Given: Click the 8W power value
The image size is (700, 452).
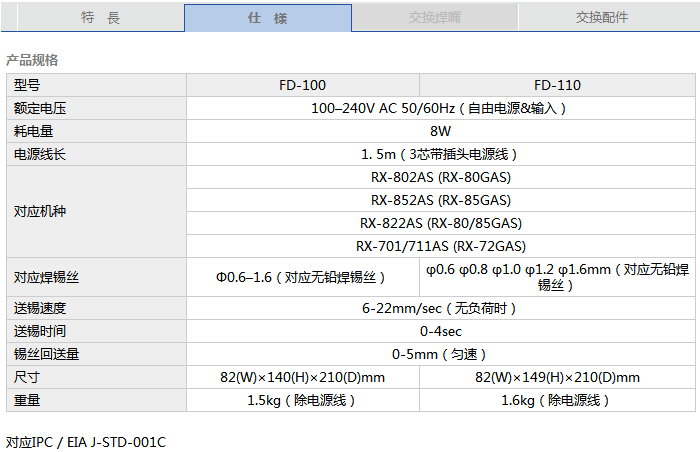Looking at the screenshot, I should tap(441, 131).
